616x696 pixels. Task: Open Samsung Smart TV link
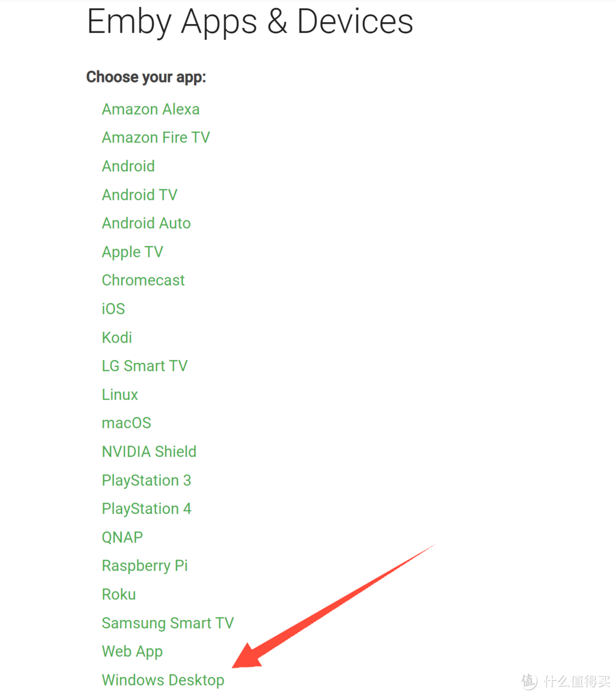pos(168,622)
